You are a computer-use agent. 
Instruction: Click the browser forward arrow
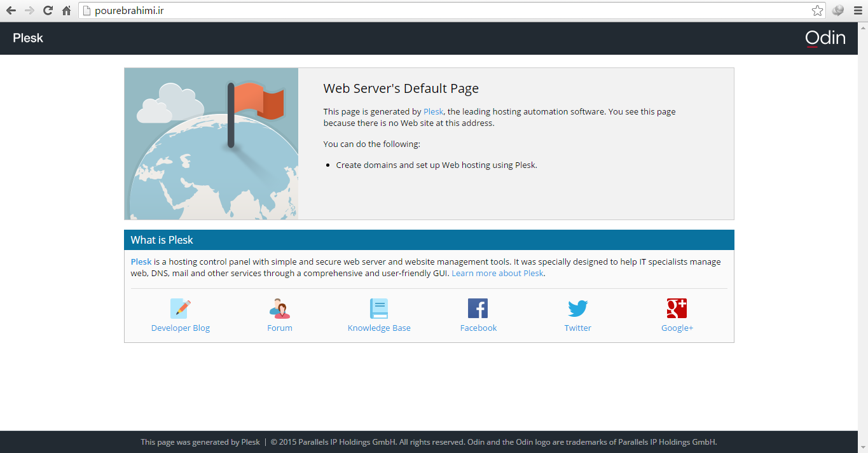tap(29, 11)
